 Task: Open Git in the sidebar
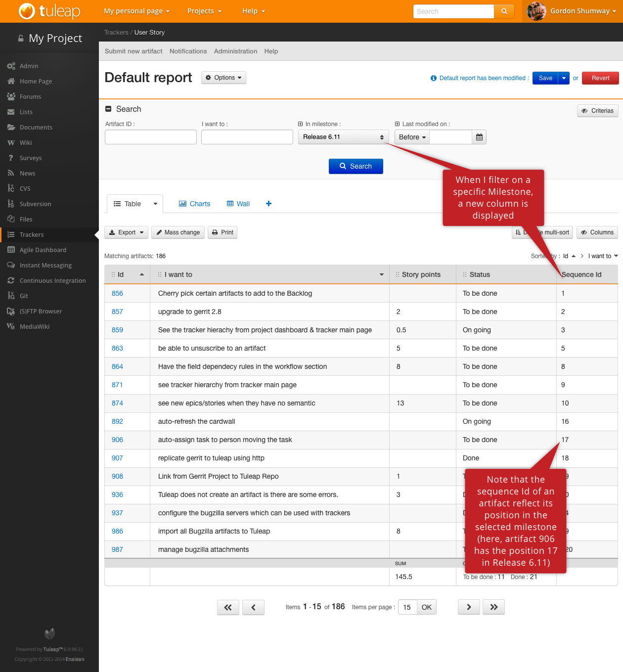(24, 296)
